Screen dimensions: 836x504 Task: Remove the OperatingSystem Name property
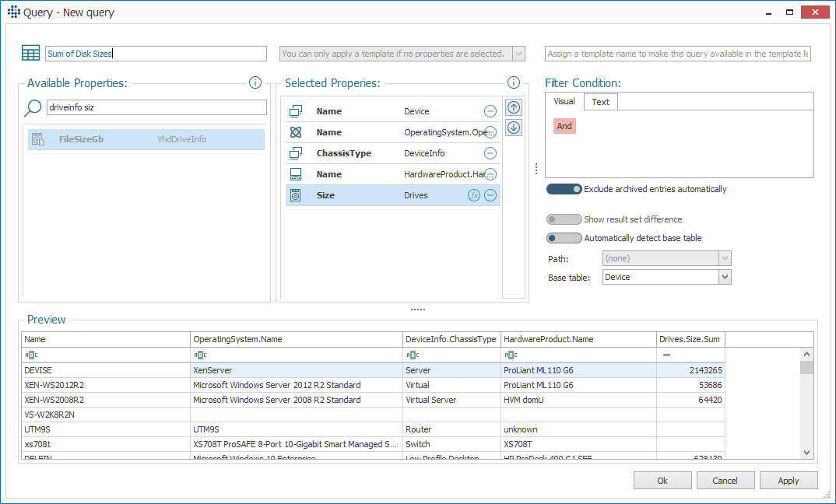[490, 132]
